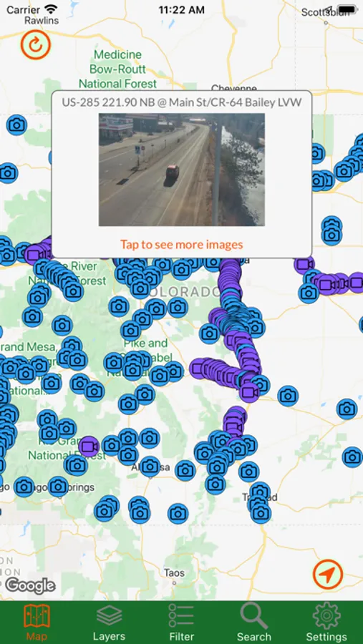Screen dimensions: 363x644
Task: Tap the camera marker near Pagosa Springs
Action: (58, 487)
